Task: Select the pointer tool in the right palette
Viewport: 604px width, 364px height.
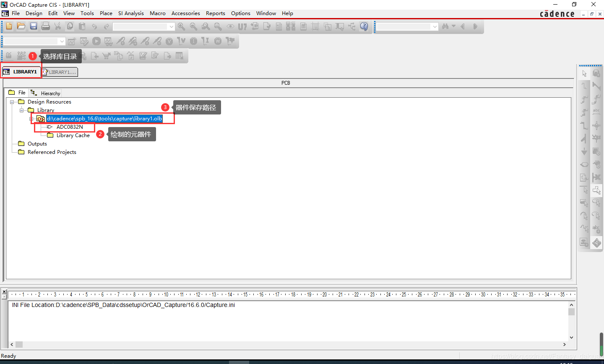Action: pos(584,74)
